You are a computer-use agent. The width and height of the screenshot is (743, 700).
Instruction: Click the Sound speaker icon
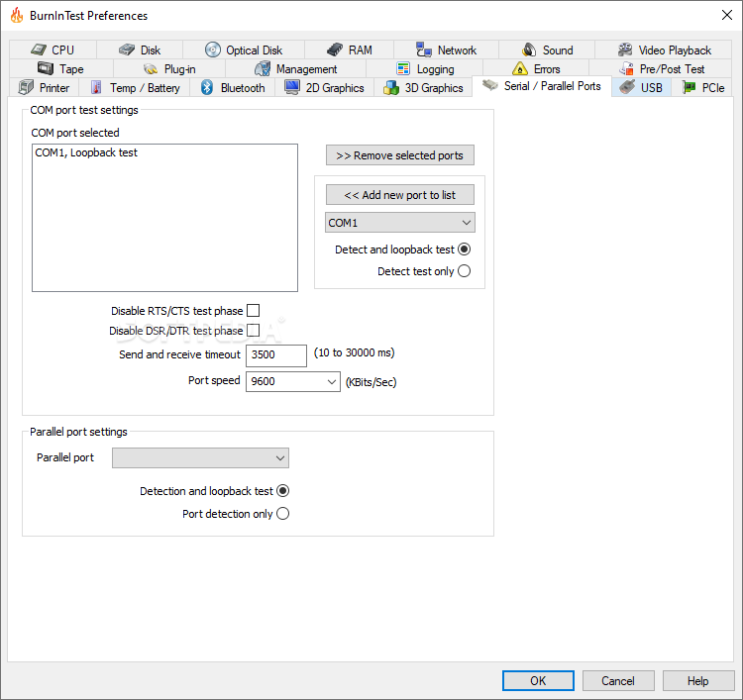tap(529, 50)
